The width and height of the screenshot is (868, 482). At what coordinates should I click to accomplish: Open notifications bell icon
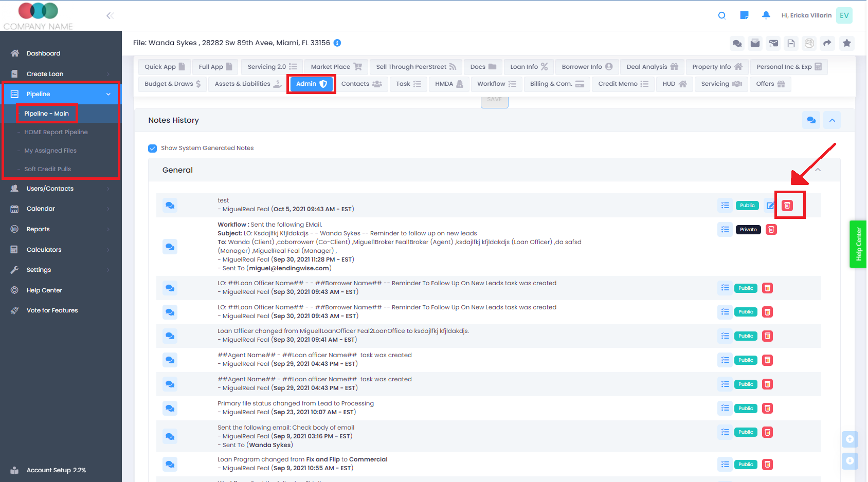click(x=766, y=15)
